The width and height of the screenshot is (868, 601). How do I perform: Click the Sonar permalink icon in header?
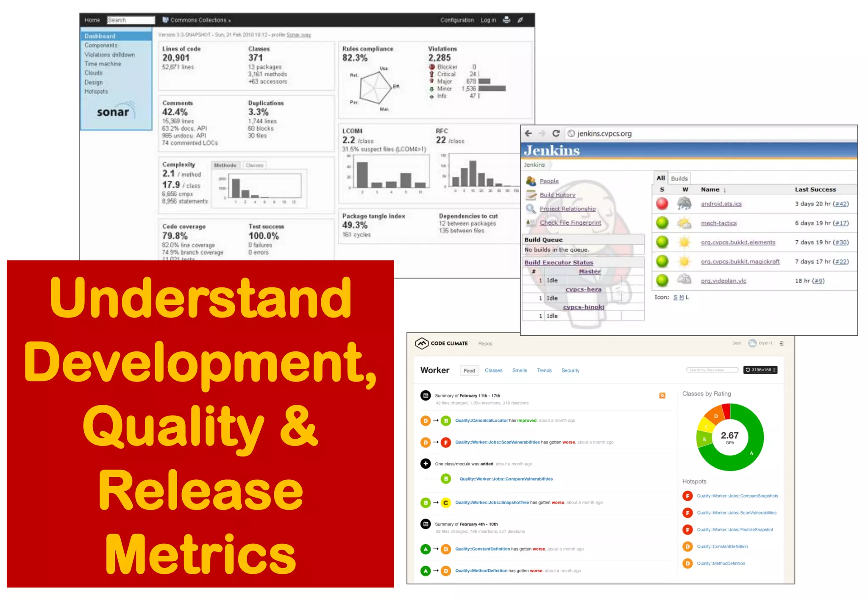click(x=520, y=20)
